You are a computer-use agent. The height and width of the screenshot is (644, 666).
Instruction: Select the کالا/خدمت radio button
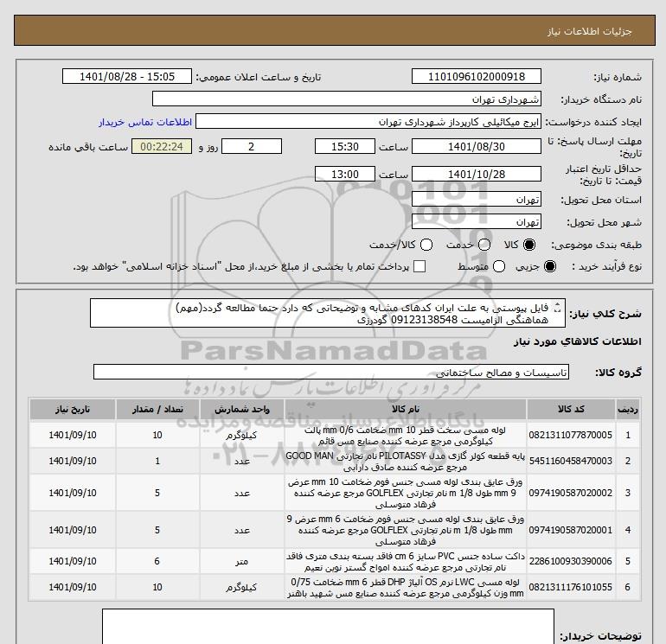tap(426, 245)
